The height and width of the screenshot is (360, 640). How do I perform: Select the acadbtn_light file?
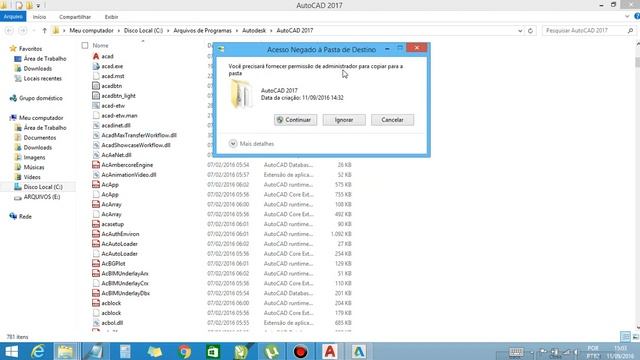pos(118,96)
